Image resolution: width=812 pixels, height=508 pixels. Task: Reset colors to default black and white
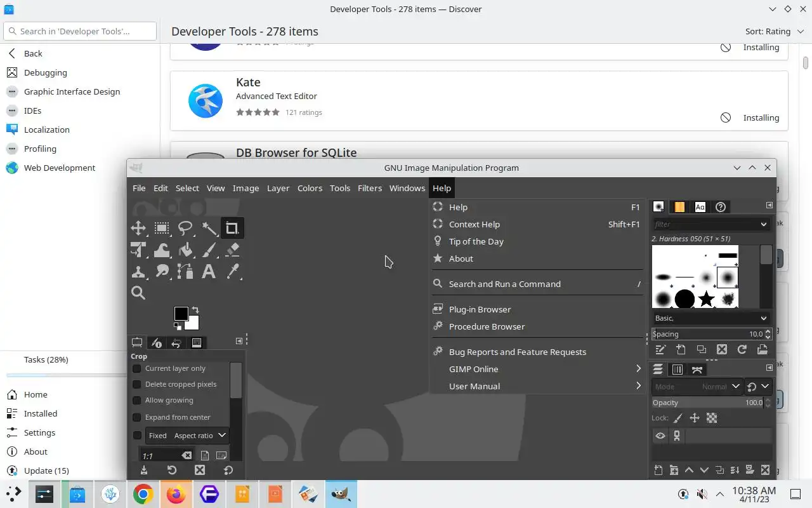click(x=178, y=326)
